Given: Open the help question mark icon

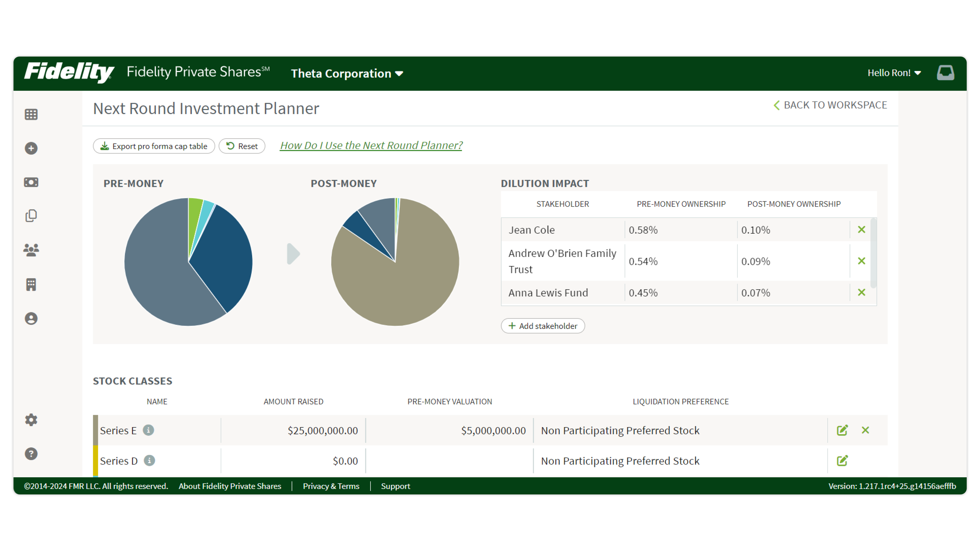Looking at the screenshot, I should pos(31,453).
